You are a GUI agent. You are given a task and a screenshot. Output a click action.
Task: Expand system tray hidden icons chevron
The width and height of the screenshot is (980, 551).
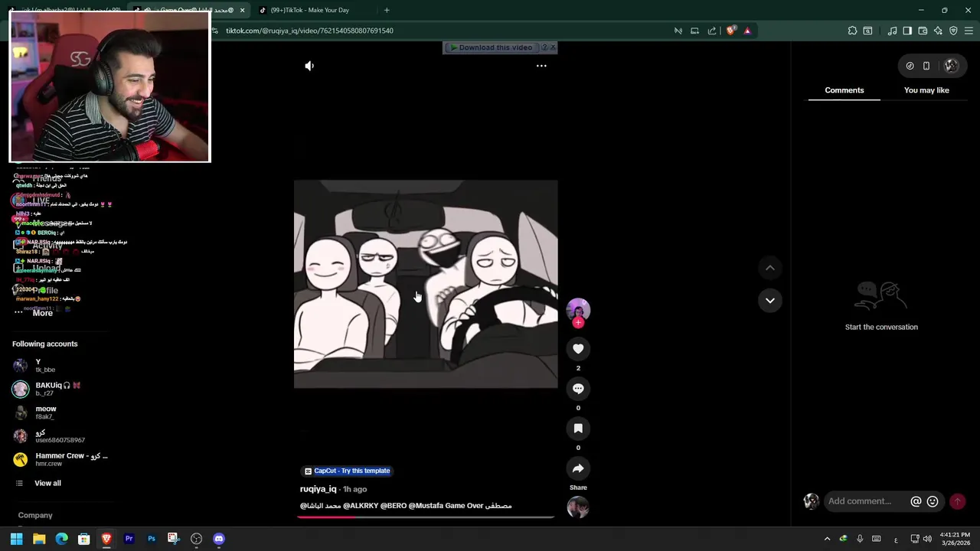(827, 539)
